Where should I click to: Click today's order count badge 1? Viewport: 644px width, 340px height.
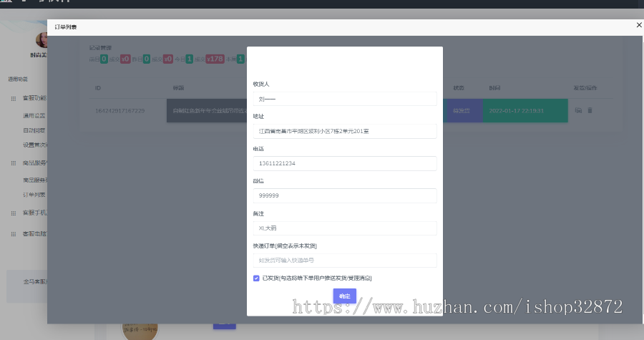[x=190, y=59]
